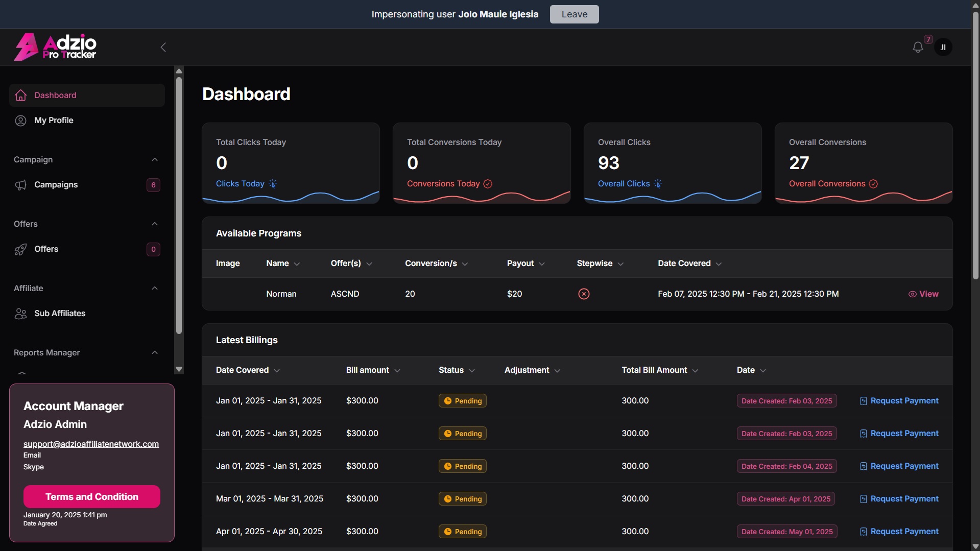View the Norman program via eye icon

[923, 294]
